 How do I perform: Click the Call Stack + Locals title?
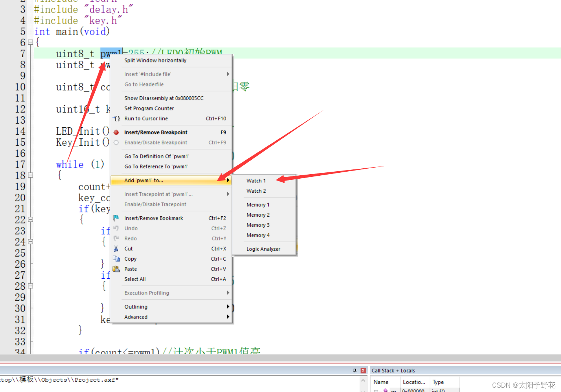[x=393, y=371]
